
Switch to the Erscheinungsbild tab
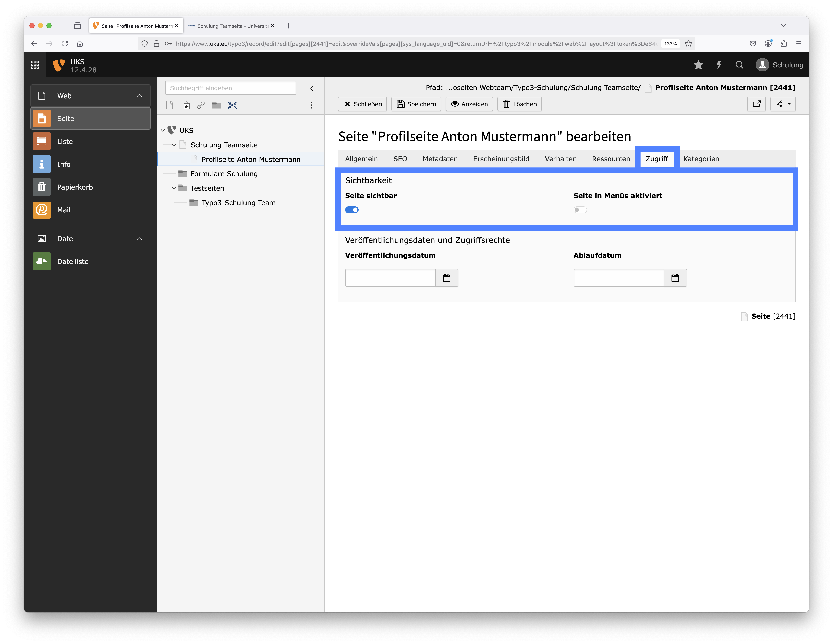(x=501, y=159)
